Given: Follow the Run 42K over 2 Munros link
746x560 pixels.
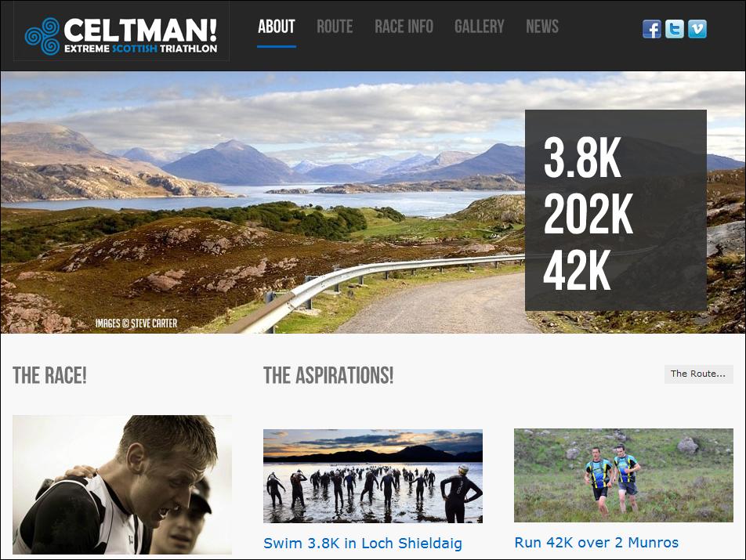Looking at the screenshot, I should 596,543.
